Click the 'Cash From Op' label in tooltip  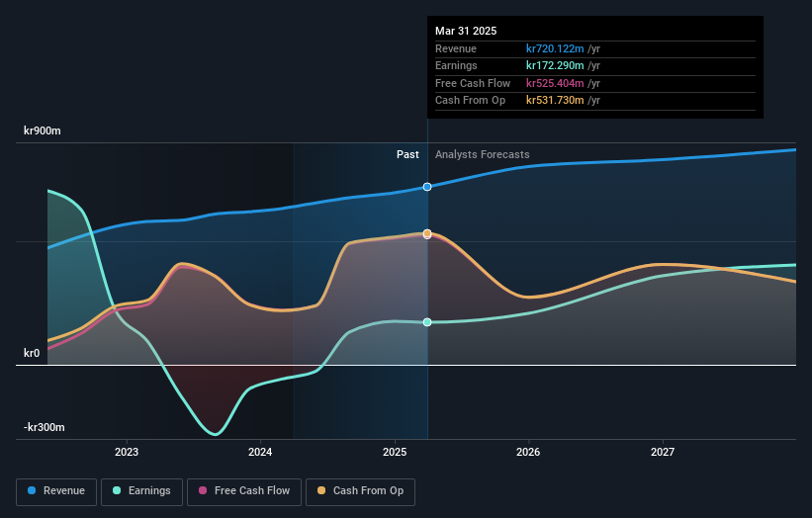pos(470,101)
